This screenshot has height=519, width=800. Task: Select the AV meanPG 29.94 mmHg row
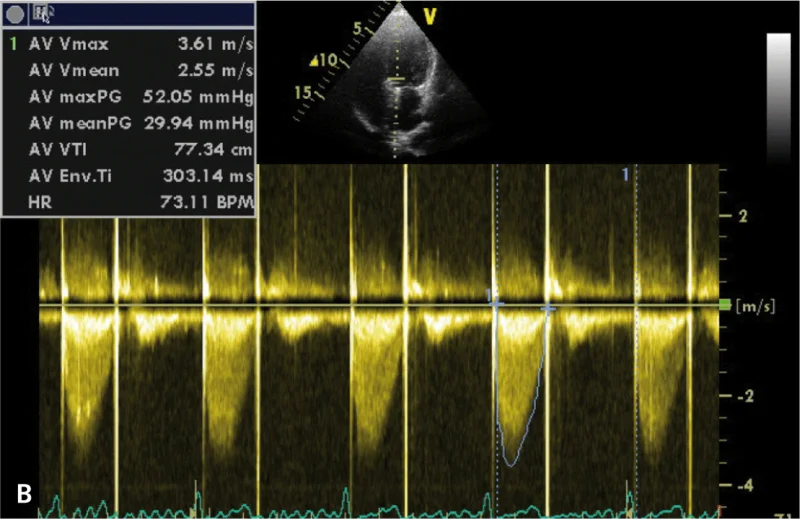pyautogui.click(x=141, y=123)
